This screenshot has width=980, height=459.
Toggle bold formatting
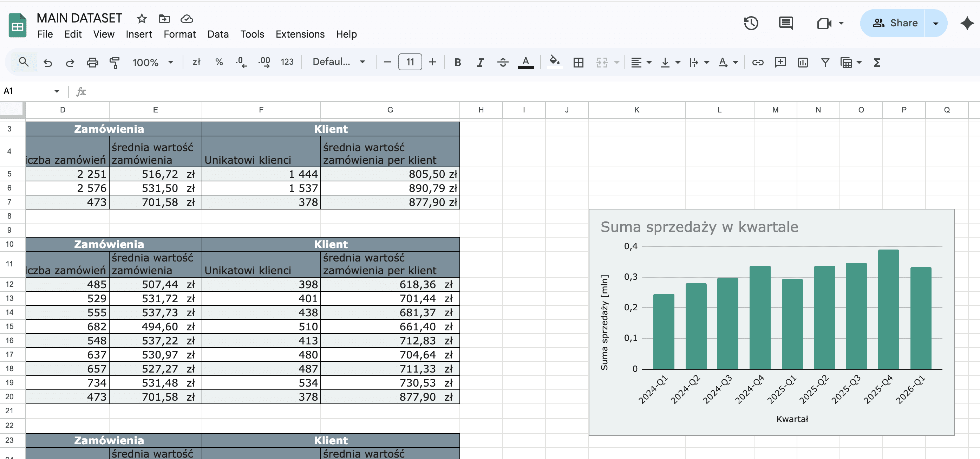click(458, 62)
